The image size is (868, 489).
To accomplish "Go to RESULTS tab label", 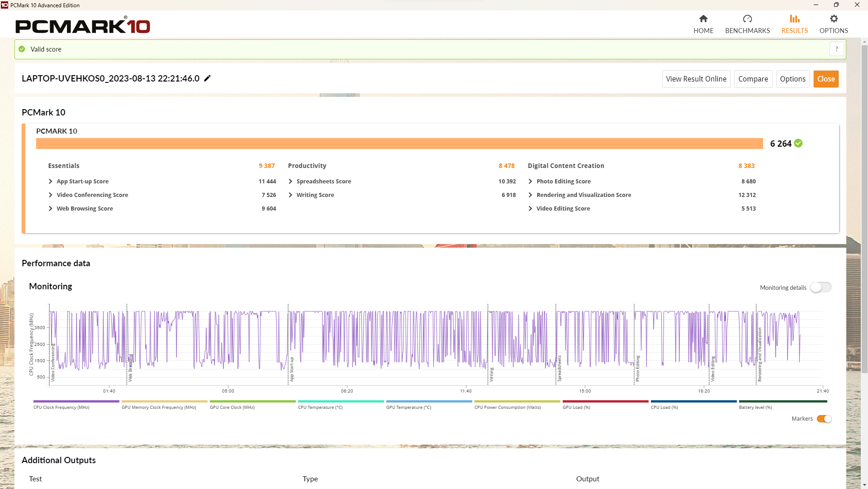I will click(x=795, y=31).
